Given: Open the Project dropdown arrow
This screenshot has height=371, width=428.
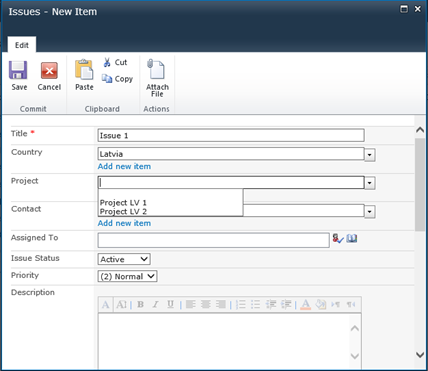Looking at the screenshot, I should coord(370,183).
